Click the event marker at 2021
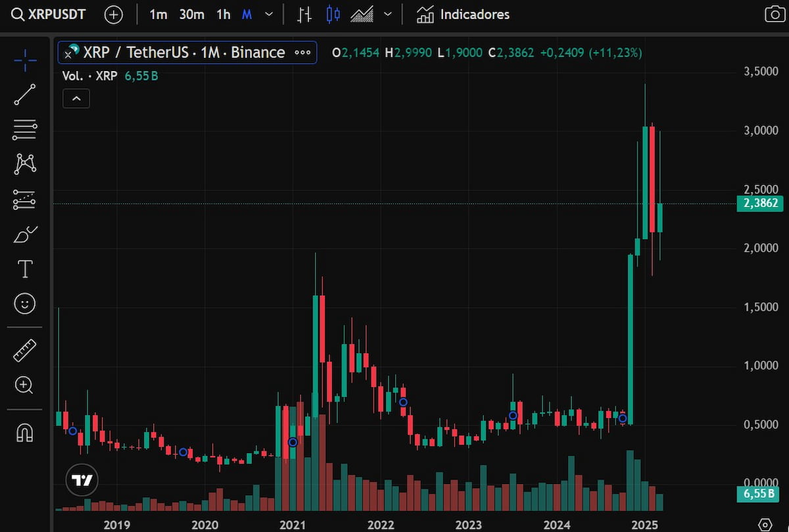This screenshot has height=532, width=789. [293, 442]
